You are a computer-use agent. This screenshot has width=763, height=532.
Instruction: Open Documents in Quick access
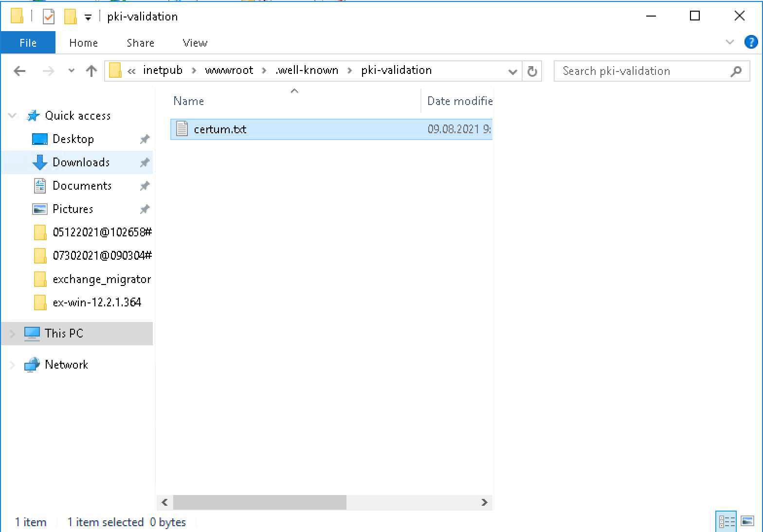coord(82,186)
